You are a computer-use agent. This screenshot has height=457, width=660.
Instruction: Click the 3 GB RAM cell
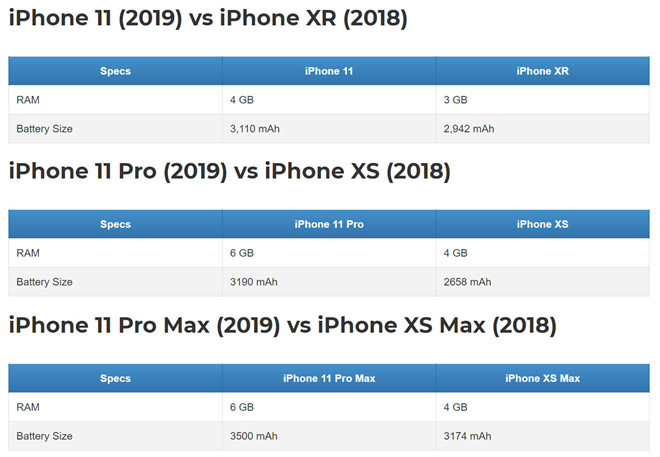(x=456, y=100)
